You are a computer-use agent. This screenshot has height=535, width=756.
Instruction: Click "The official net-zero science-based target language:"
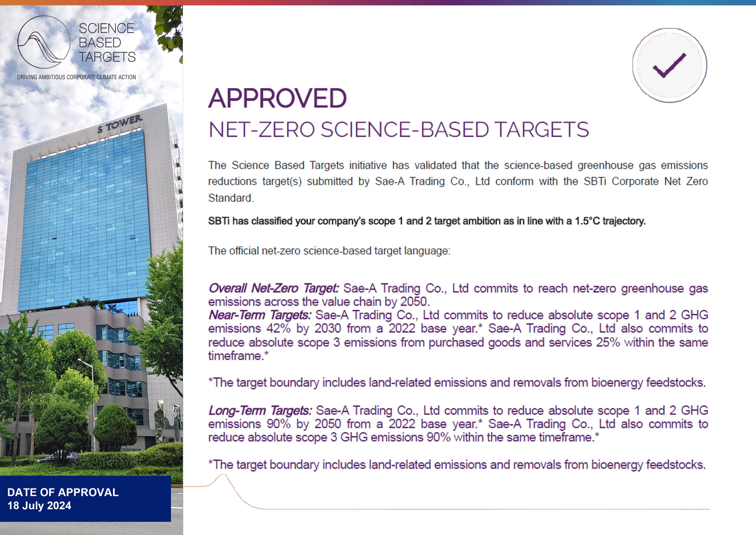329,251
